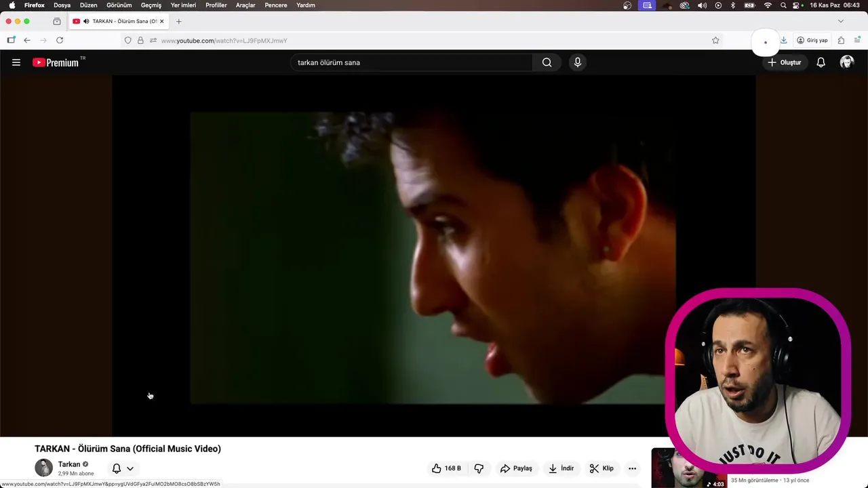Open the Tarkan channel name link
The height and width of the screenshot is (488, 868).
(69, 464)
